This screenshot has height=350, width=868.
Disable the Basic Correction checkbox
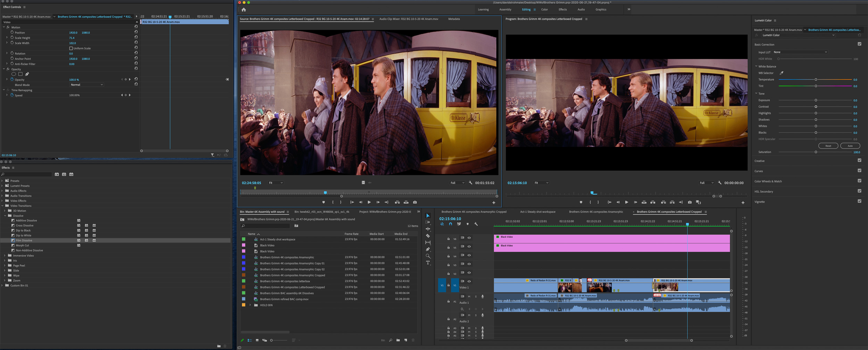859,44
